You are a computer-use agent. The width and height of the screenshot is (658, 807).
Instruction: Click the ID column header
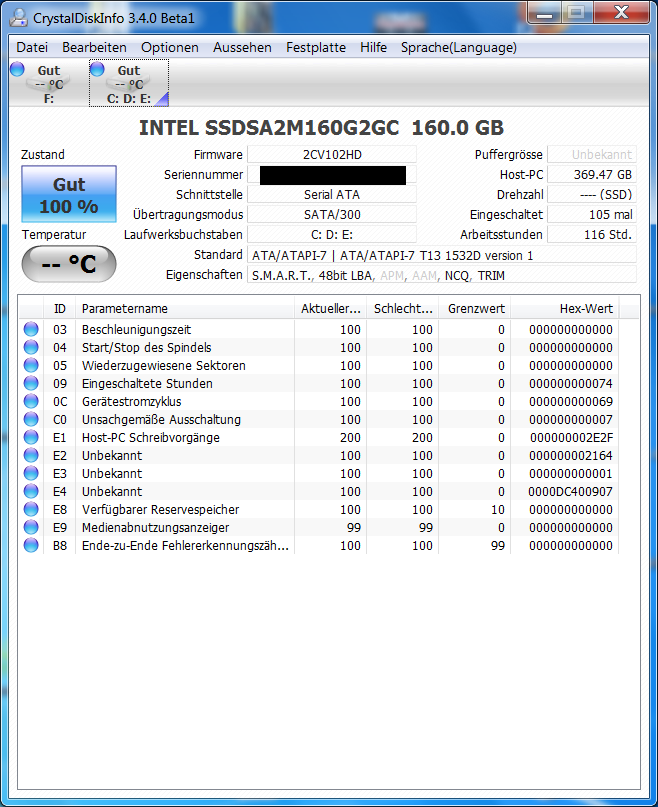tap(60, 308)
